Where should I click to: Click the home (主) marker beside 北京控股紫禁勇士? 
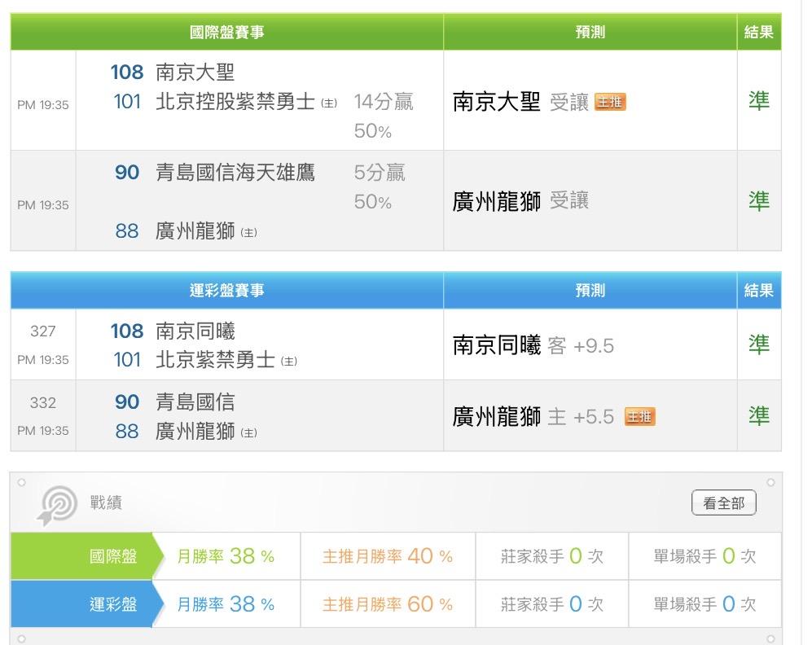point(329,103)
